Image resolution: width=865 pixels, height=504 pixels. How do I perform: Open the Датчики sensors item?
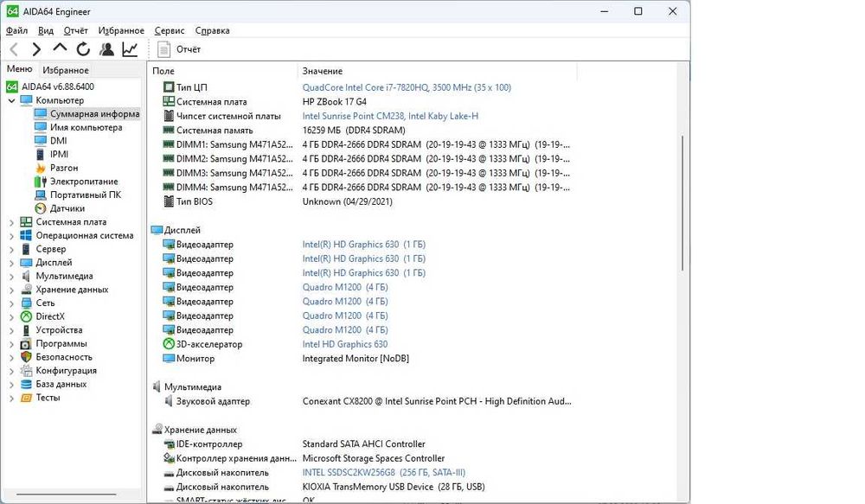point(60,208)
